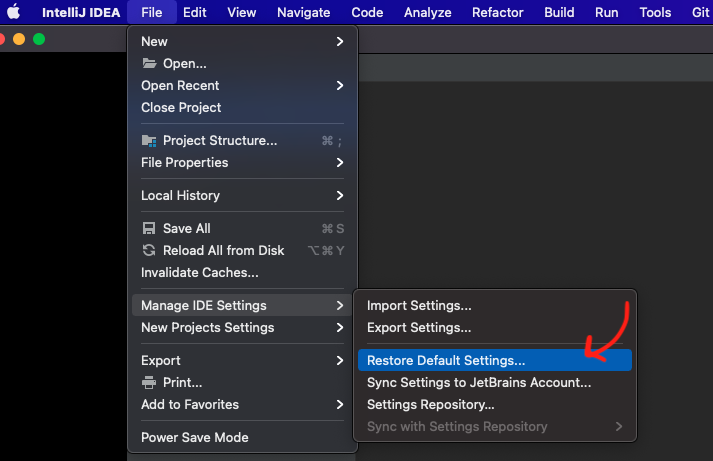Click the Project Structure folder icon
Viewport: 713px width, 461px height.
pyautogui.click(x=149, y=140)
